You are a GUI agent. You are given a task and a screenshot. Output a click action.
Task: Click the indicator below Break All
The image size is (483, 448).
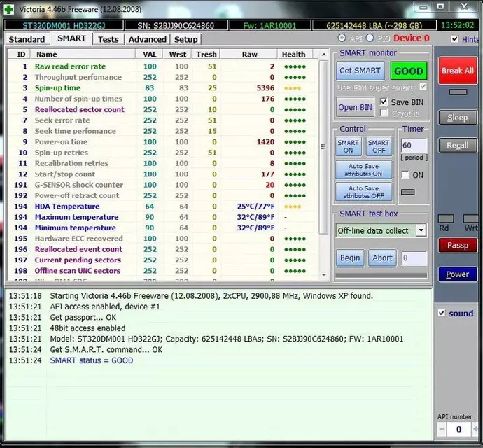click(458, 92)
